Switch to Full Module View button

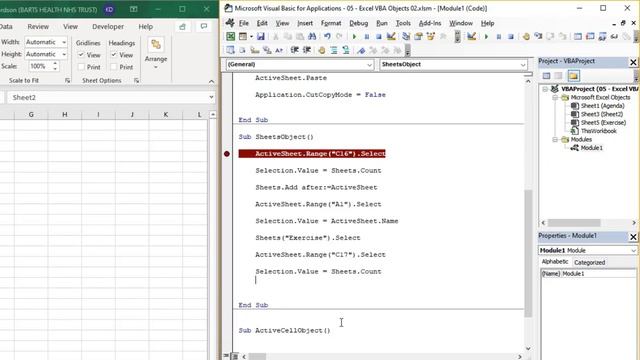tap(235, 356)
